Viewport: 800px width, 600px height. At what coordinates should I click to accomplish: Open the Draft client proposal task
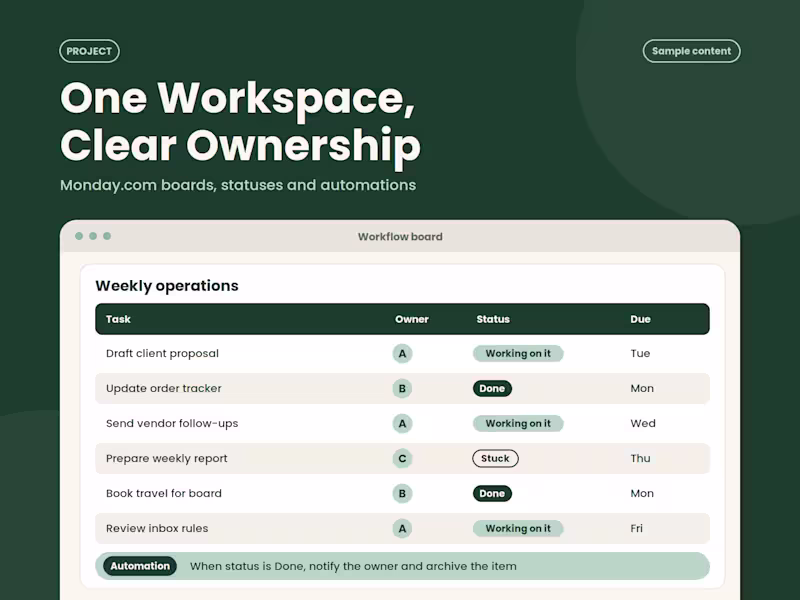pyautogui.click(x=162, y=354)
